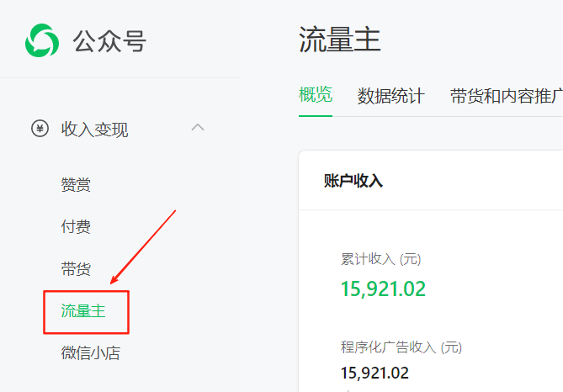Select 流量主 in the sidebar
The height and width of the screenshot is (392, 563).
83,311
